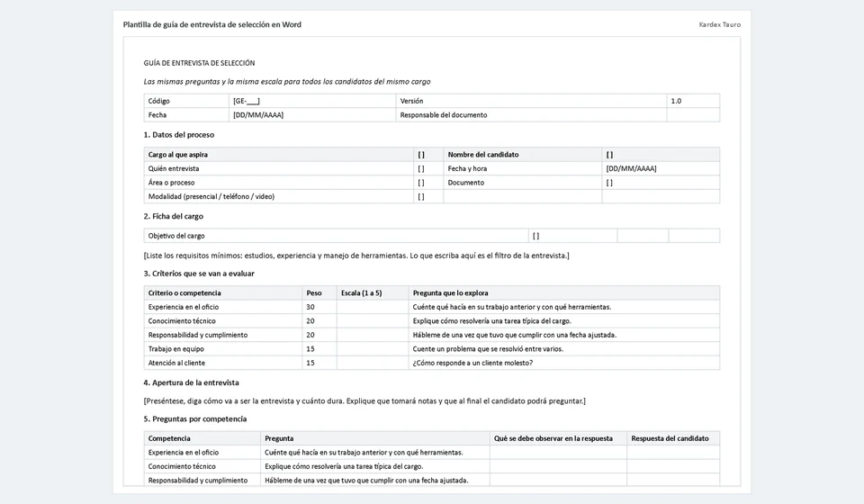Click the bracket placeholder beside Quién entrevista
Image resolution: width=864 pixels, height=504 pixels.
point(421,168)
